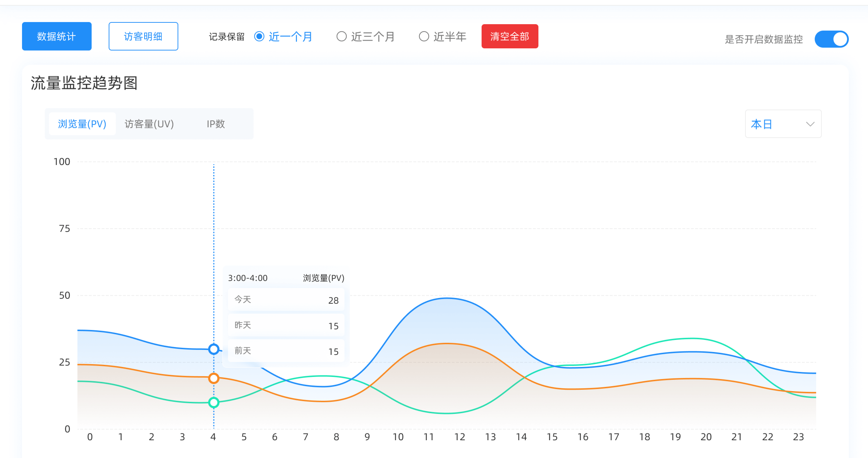Image resolution: width=868 pixels, height=458 pixels.
Task: Keep 浏览量(PV) tab active
Action: (x=82, y=124)
